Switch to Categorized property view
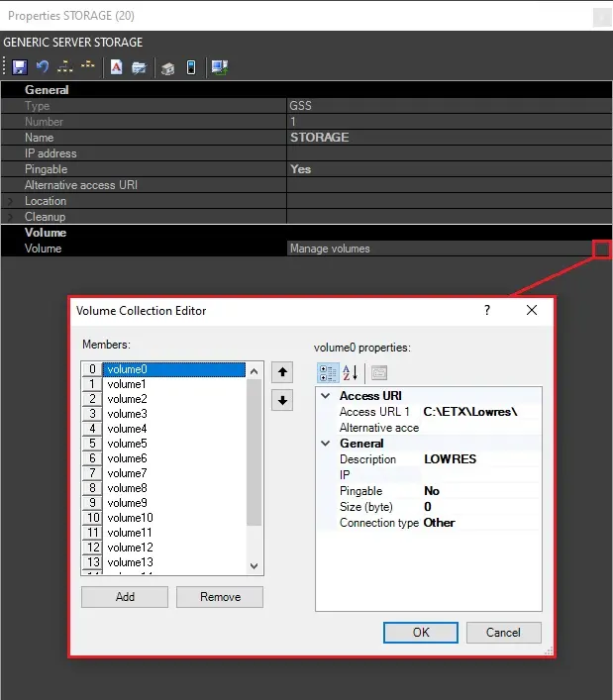This screenshot has height=700, width=613. 328,373
